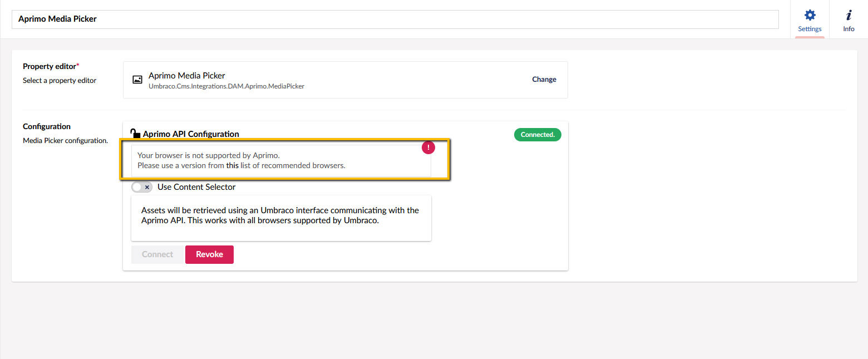Click the Aprimo API Configuration heading
Viewport: 868px width, 359px height.
tap(191, 134)
